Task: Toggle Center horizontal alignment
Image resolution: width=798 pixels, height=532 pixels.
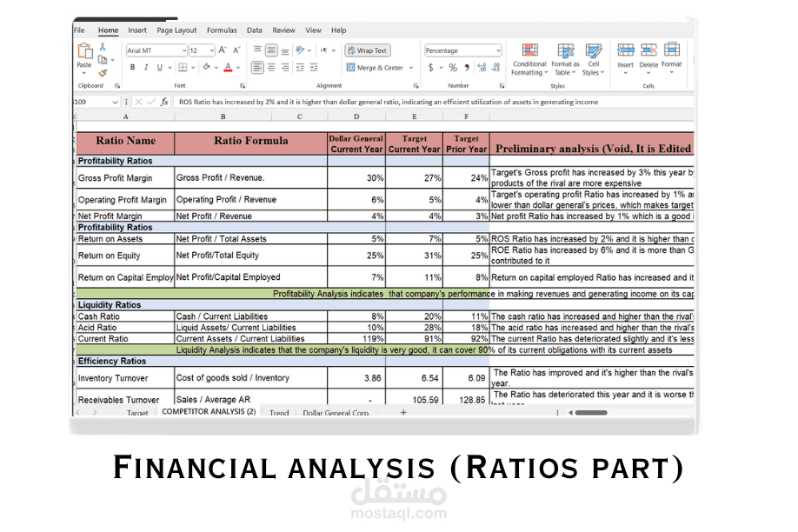Action: click(271, 67)
